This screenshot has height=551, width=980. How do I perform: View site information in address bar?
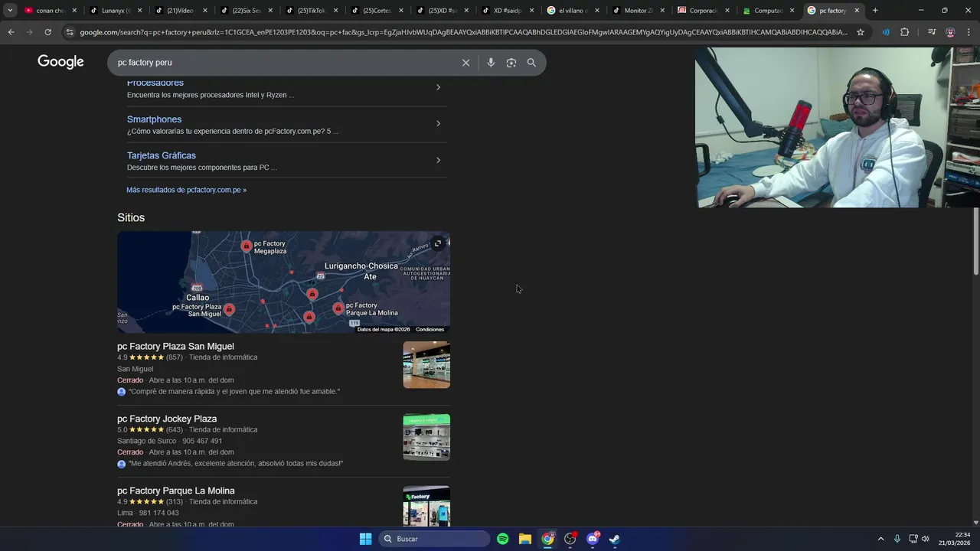point(70,32)
